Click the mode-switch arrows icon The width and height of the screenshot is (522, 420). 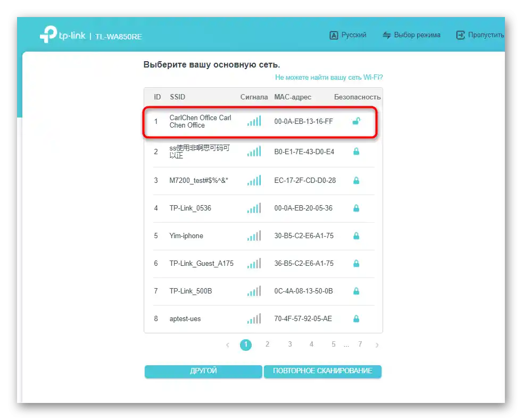pos(386,35)
